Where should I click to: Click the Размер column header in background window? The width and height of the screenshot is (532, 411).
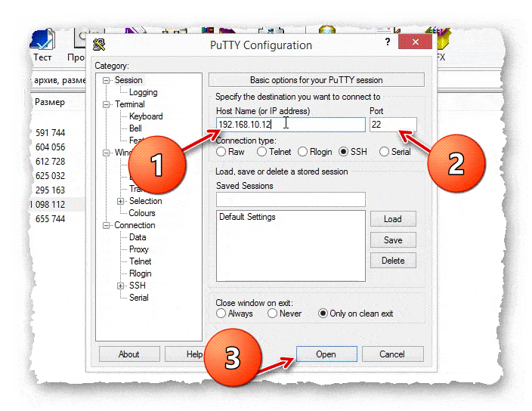50,102
